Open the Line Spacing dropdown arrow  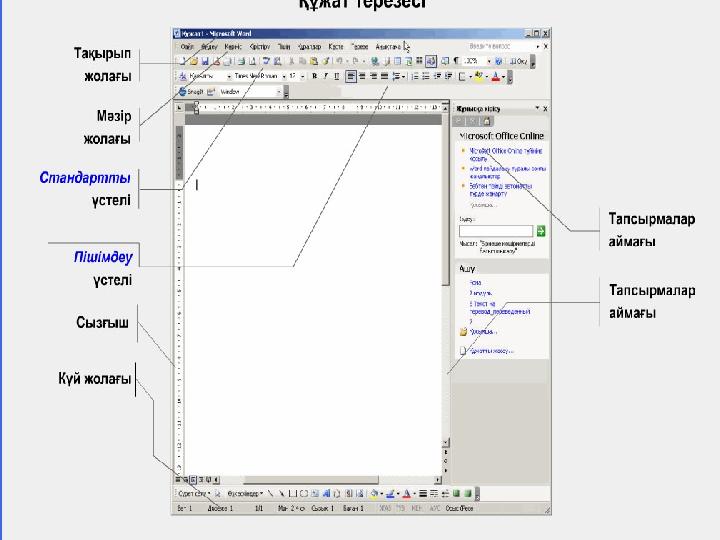click(x=404, y=77)
